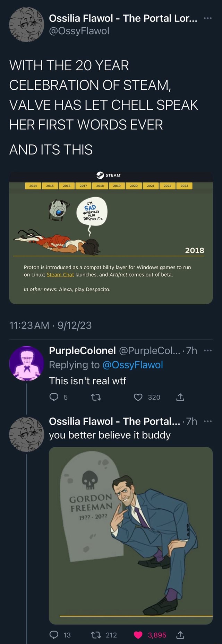Screen dimensions: 222x644
Task: Retweet the reply with 212 retweets
Action: coord(96,635)
